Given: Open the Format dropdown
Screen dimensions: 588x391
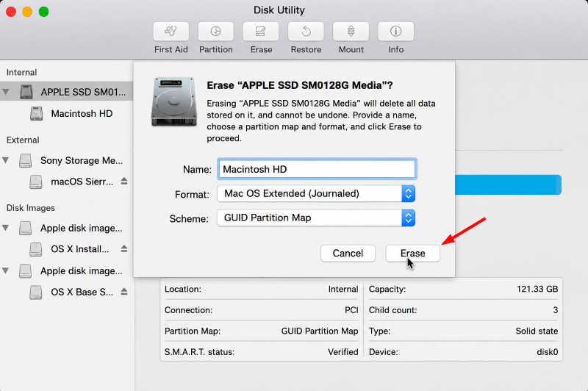Looking at the screenshot, I should pyautogui.click(x=316, y=194).
